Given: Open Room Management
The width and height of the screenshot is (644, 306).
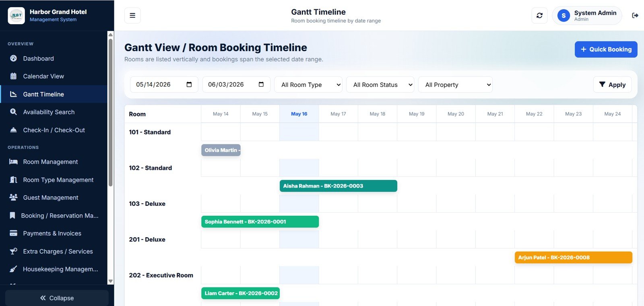Looking at the screenshot, I should [x=54, y=162].
